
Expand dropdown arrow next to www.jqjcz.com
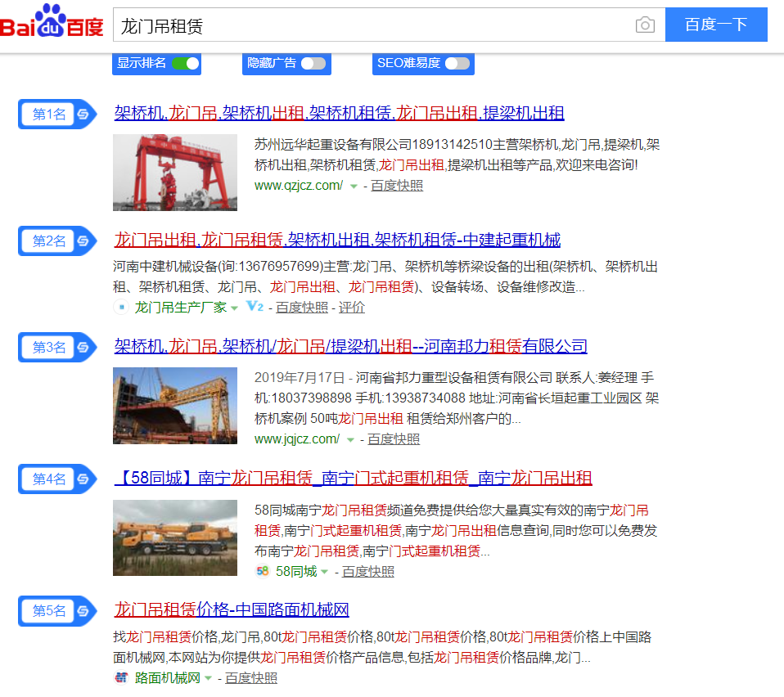pos(350,440)
